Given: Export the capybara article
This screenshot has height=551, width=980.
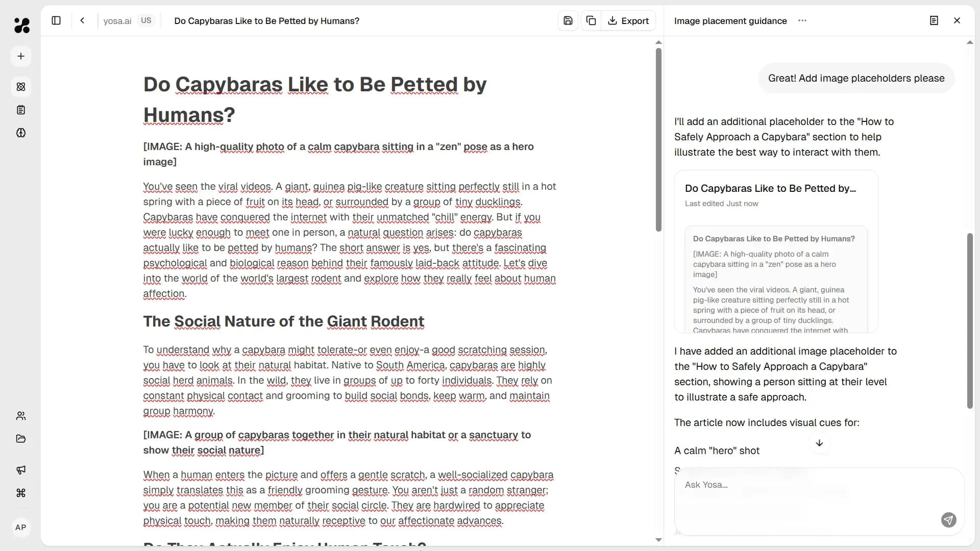Looking at the screenshot, I should [x=628, y=21].
